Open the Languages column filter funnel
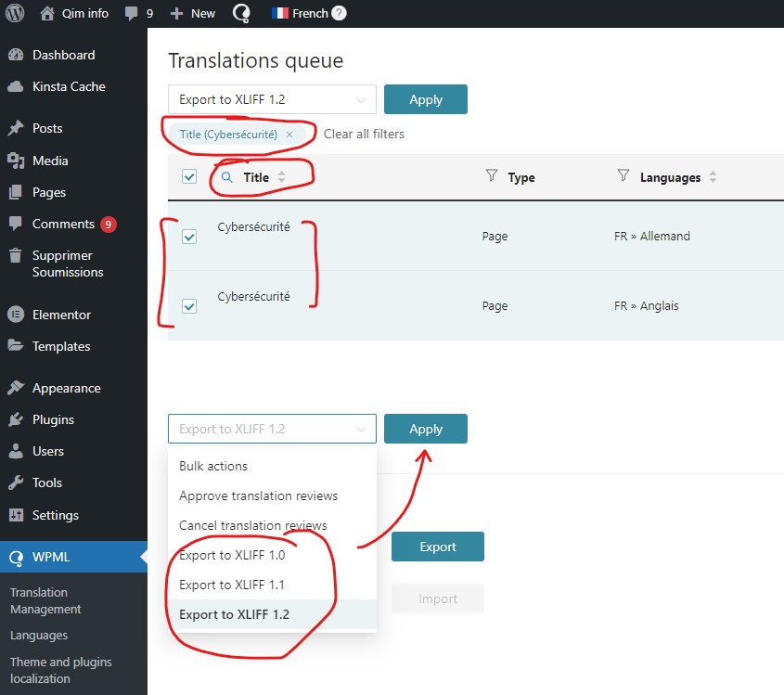The height and width of the screenshot is (695, 784). pos(623,175)
